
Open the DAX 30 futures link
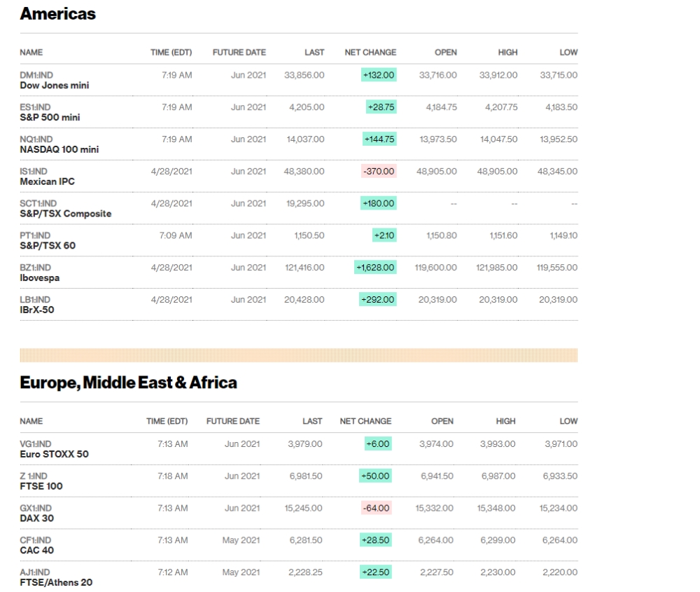(36, 518)
